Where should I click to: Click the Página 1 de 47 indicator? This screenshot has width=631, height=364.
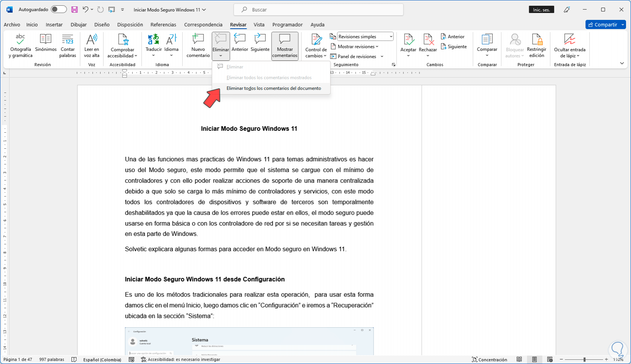[x=18, y=359]
